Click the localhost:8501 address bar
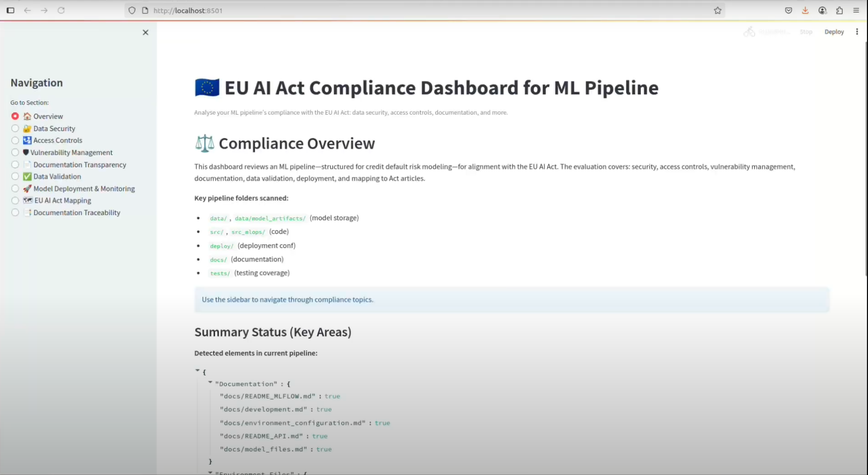The width and height of the screenshot is (868, 475). [409, 10]
